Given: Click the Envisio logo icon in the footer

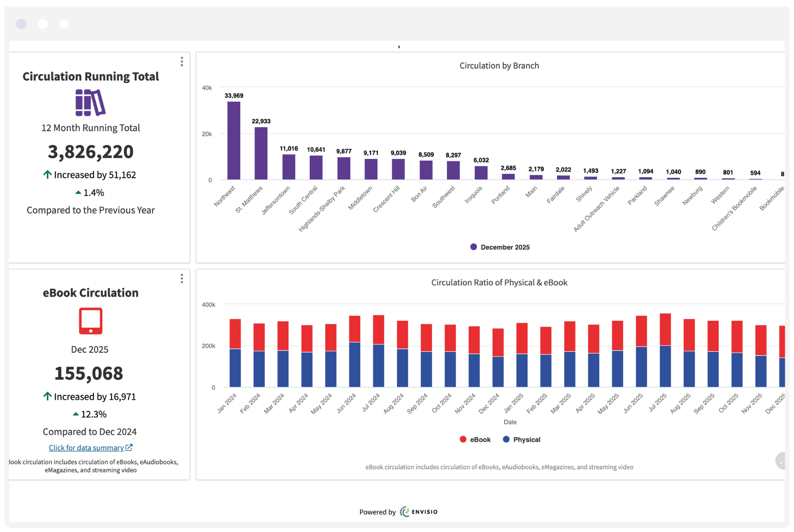Looking at the screenshot, I should pyautogui.click(x=405, y=512).
